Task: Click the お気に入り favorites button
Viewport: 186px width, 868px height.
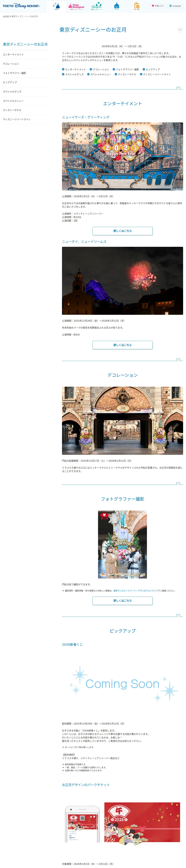Action: click(x=158, y=6)
